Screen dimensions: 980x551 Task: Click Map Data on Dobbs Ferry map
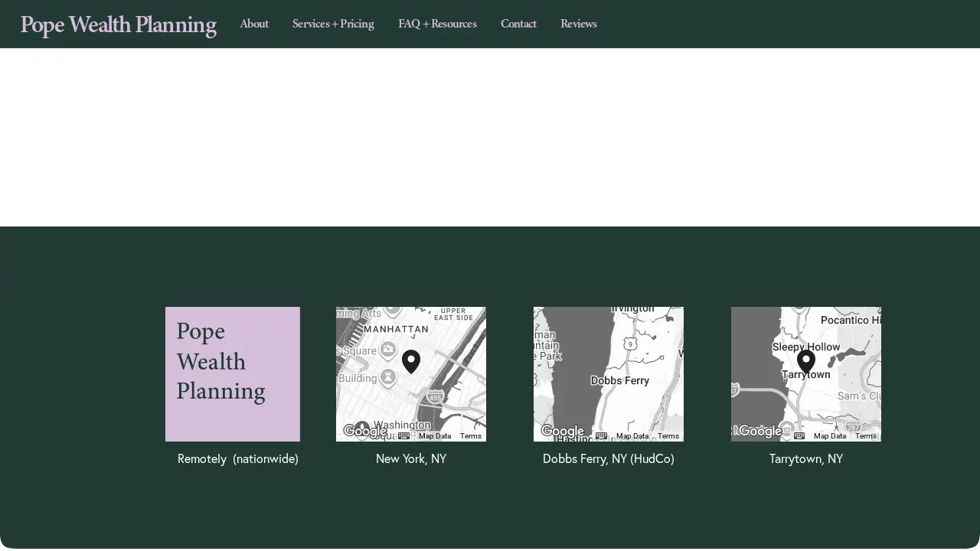pos(632,436)
